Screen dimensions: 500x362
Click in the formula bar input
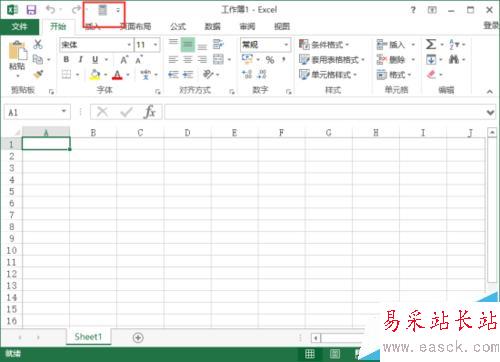tap(325, 112)
